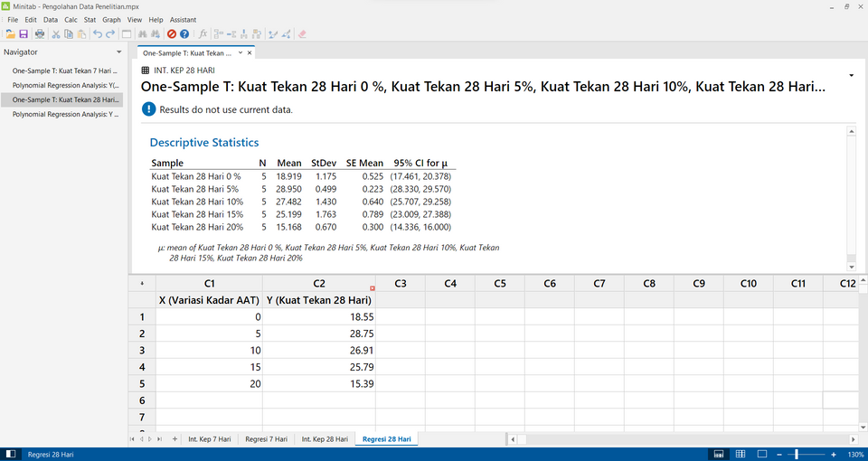868x461 pixels.
Task: Select One-Sample T: Kuat Tekan 28 Hari in Navigator
Action: pyautogui.click(x=61, y=99)
